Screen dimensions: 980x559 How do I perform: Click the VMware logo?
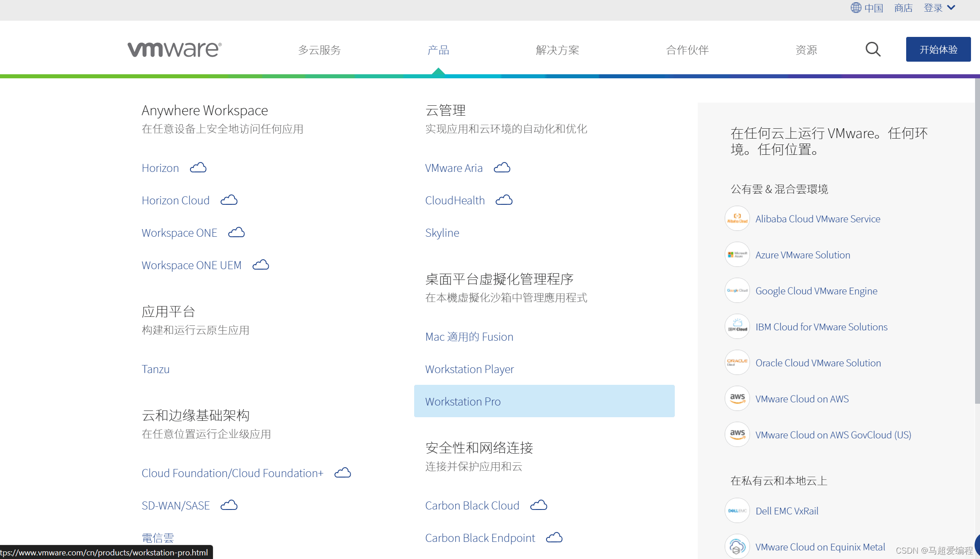tap(174, 49)
